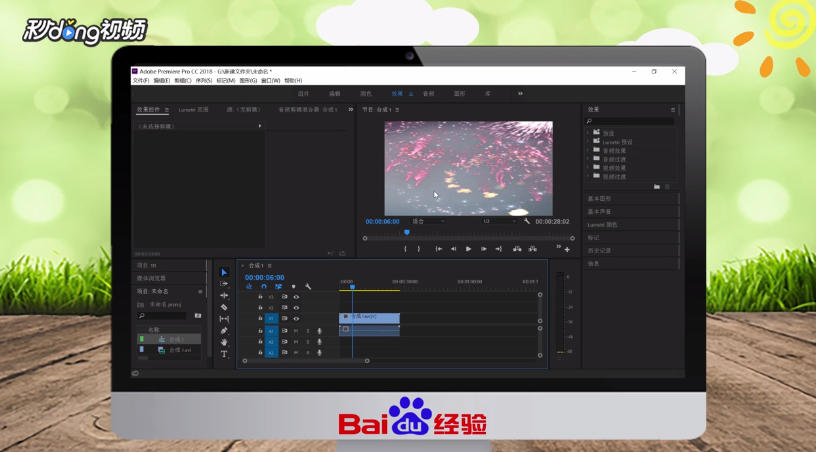Toggle V3 track output eye
The image size is (816, 452).
(296, 297)
